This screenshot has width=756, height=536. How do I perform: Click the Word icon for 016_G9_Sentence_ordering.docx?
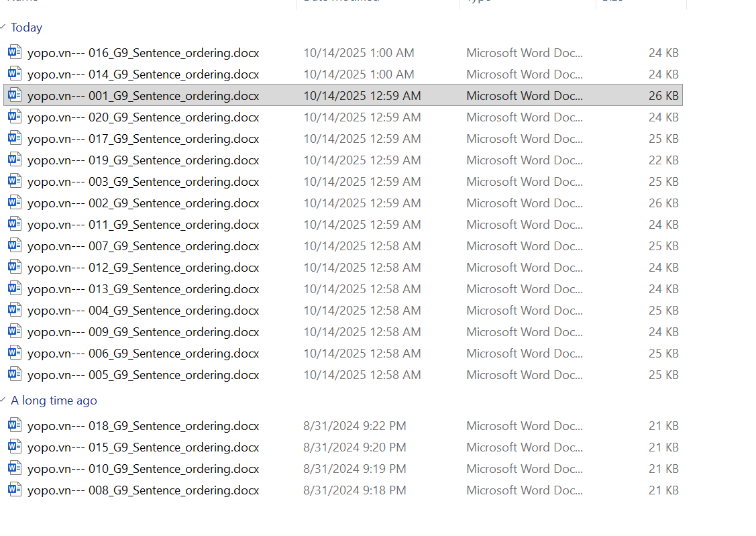15,52
